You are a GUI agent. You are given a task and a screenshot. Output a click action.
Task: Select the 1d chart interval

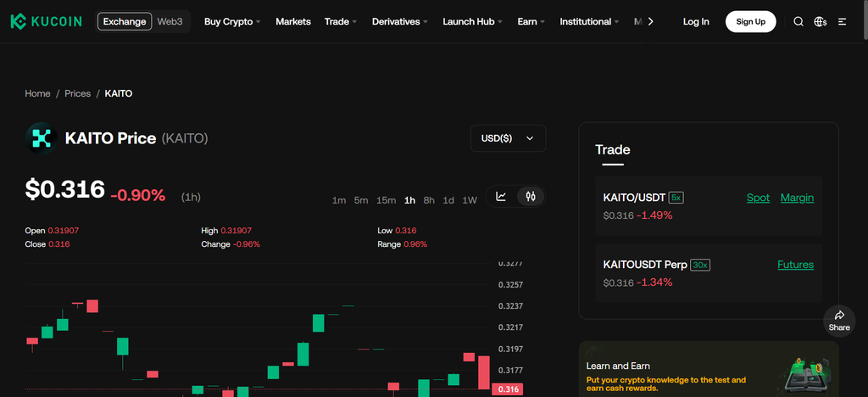(x=448, y=200)
